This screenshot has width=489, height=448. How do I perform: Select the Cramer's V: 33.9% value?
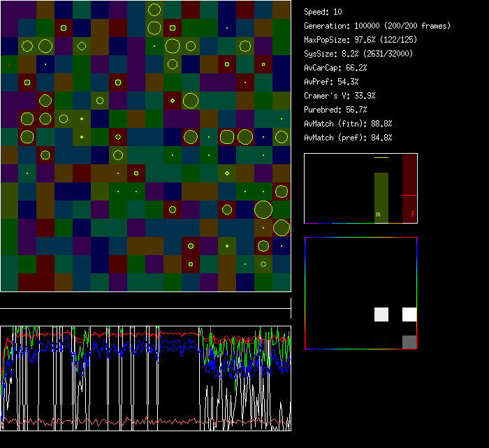[340, 96]
